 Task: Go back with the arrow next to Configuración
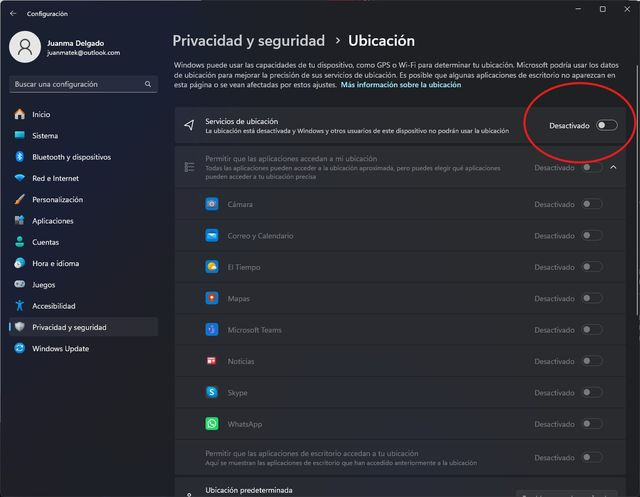pos(13,14)
